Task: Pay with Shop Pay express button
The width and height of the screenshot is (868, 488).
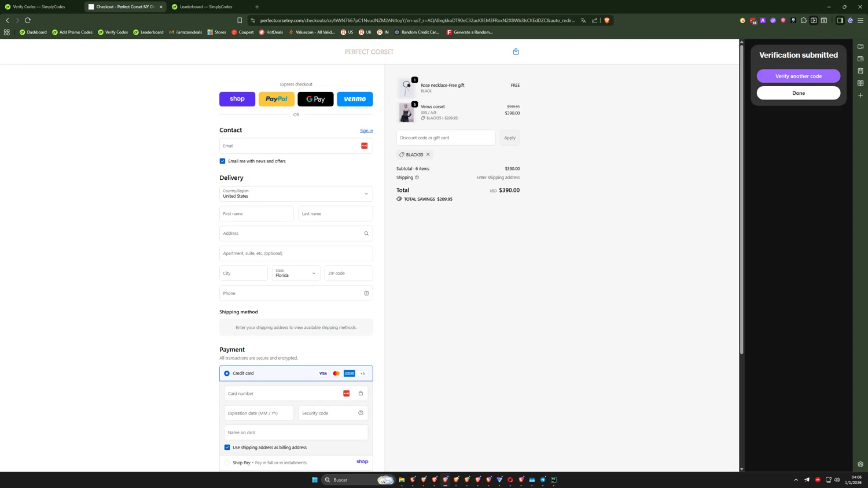Action: tap(237, 99)
